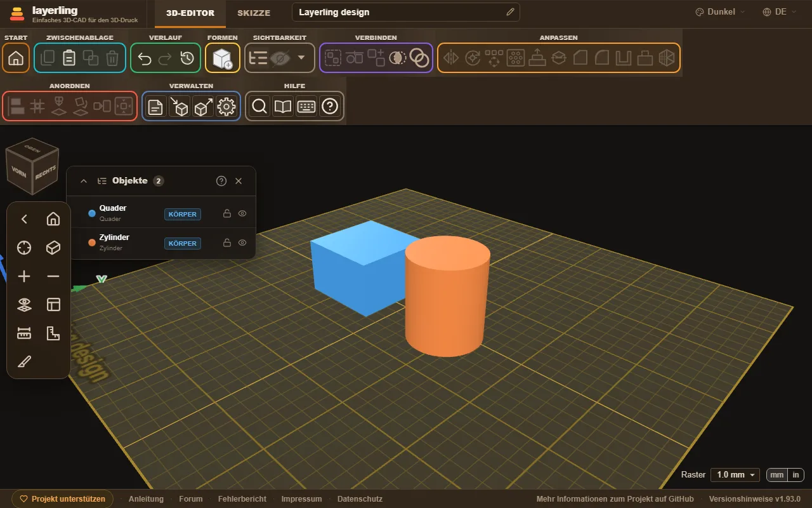Screen dimensions: 812x508
Task: Select the ruler measure tool in left panel
Action: point(24,333)
